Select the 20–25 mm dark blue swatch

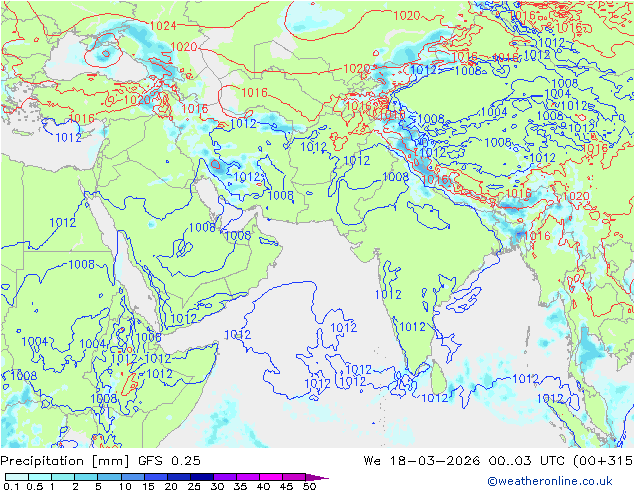click(178, 477)
